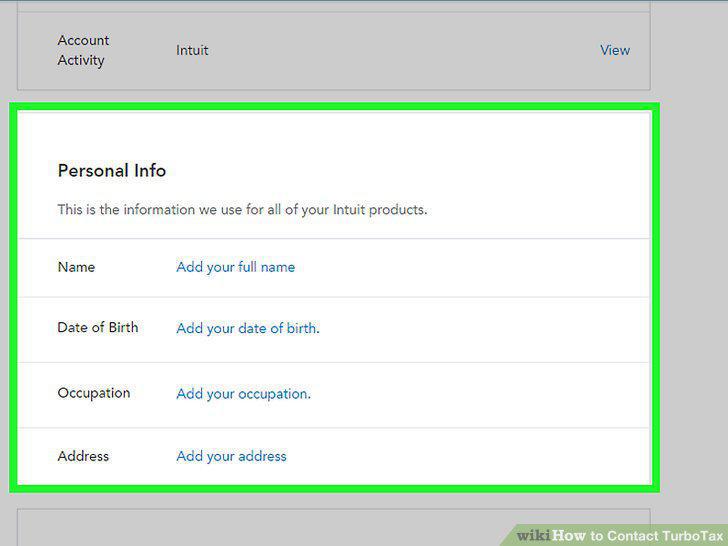
Task: Click the 'Occupation' row label
Action: click(x=94, y=393)
